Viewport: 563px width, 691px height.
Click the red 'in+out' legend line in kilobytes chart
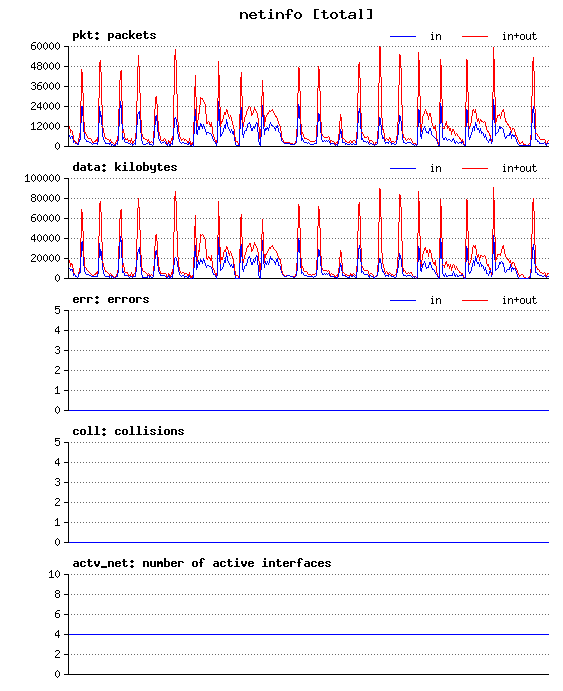[x=475, y=168]
